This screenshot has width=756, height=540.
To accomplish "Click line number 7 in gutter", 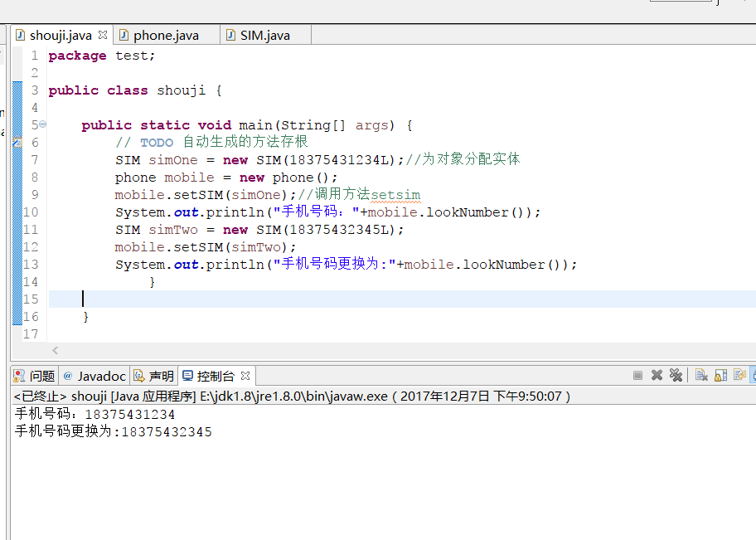I will [x=34, y=160].
